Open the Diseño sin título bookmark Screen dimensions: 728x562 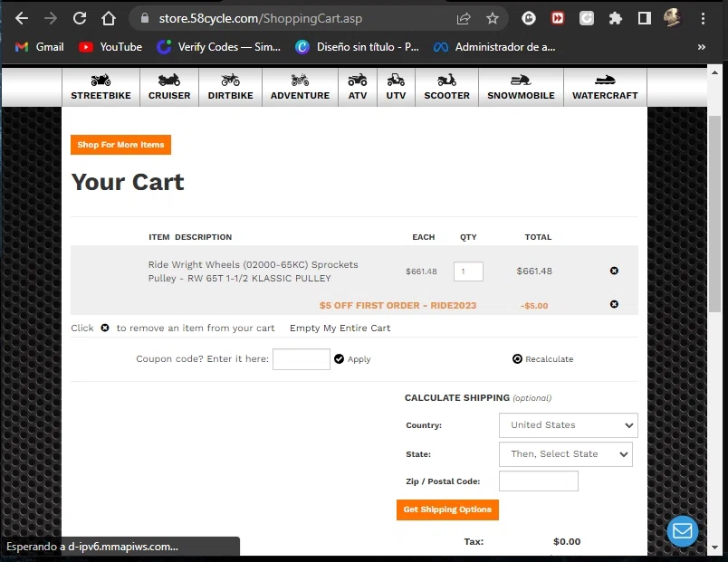(357, 47)
